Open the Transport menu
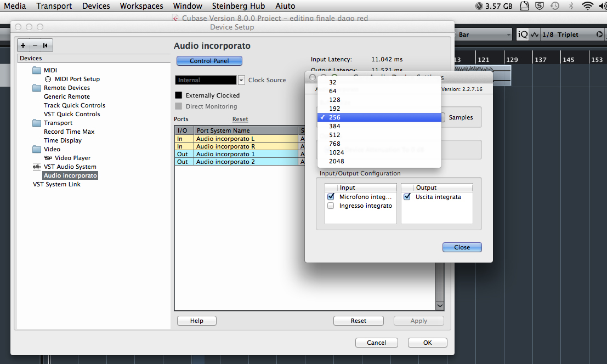 54,6
